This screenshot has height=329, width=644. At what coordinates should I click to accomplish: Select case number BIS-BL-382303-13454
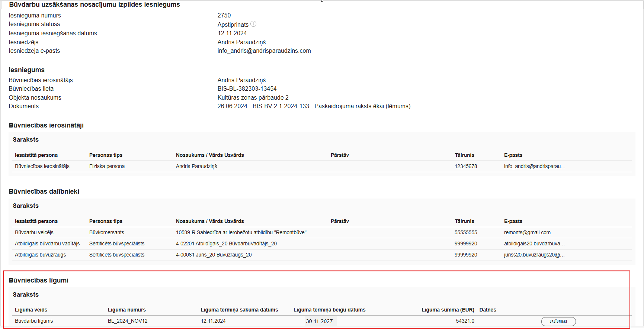(247, 88)
